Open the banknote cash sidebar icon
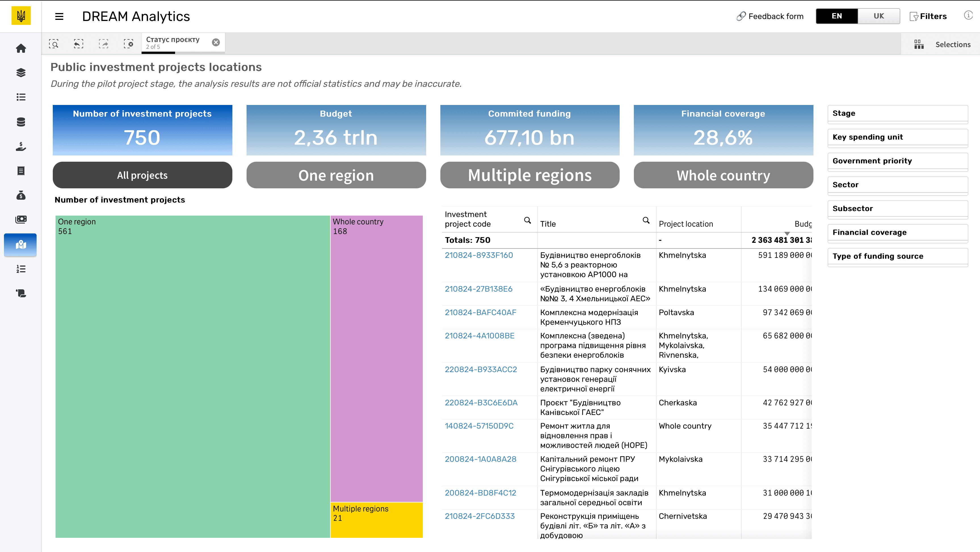The height and width of the screenshot is (552, 980). click(x=21, y=220)
